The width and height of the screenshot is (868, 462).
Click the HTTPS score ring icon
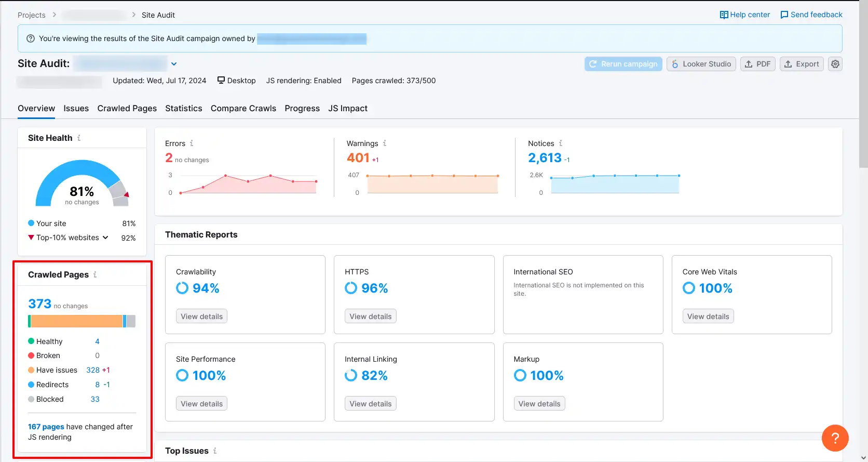351,288
